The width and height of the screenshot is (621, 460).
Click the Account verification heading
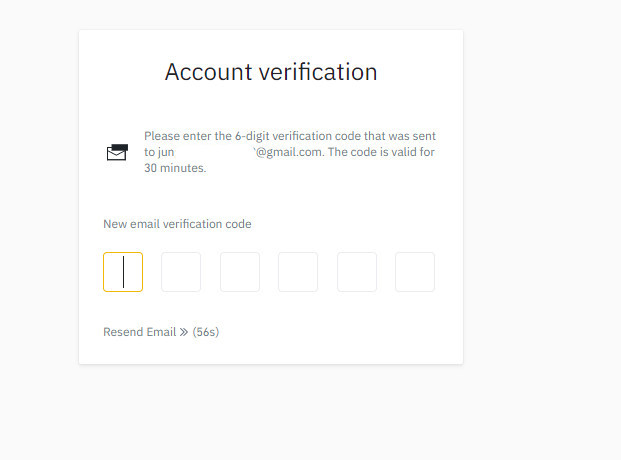click(271, 72)
